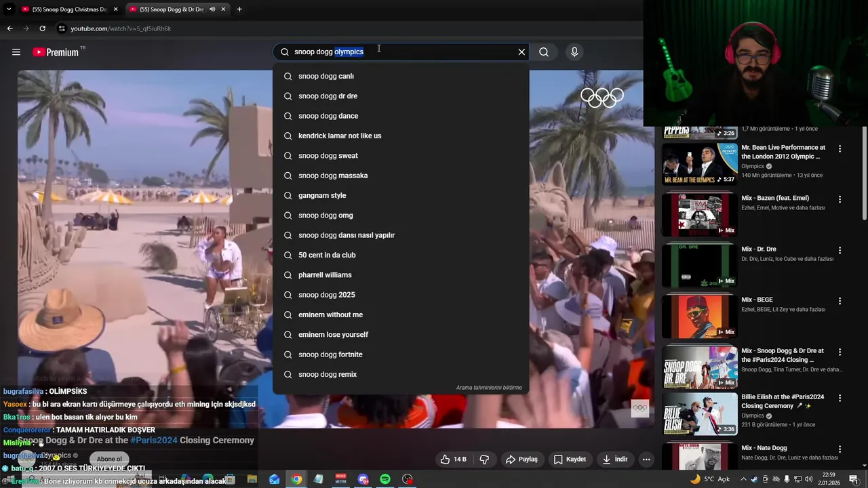Clear the search text with X button

(521, 52)
